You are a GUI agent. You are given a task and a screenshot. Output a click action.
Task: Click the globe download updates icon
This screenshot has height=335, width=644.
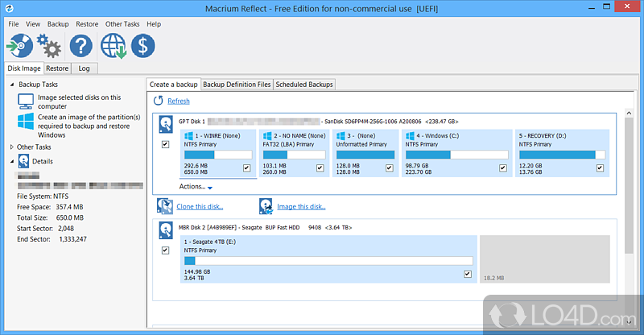(x=114, y=46)
